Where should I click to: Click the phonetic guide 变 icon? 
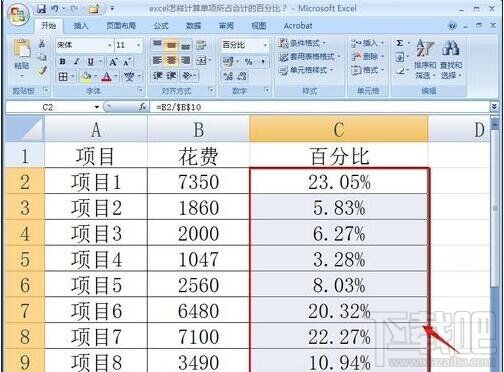click(129, 77)
